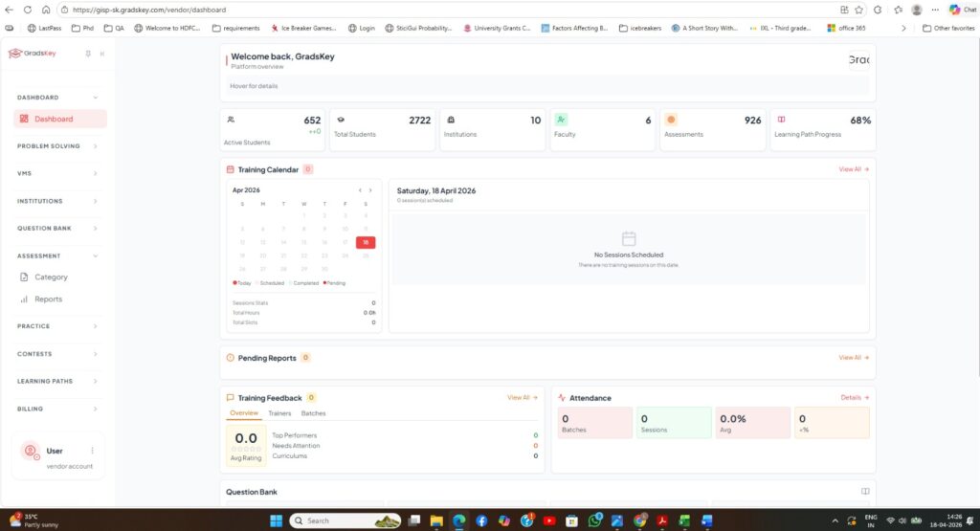
Task: Click the Avg attendance card
Action: tap(752, 423)
